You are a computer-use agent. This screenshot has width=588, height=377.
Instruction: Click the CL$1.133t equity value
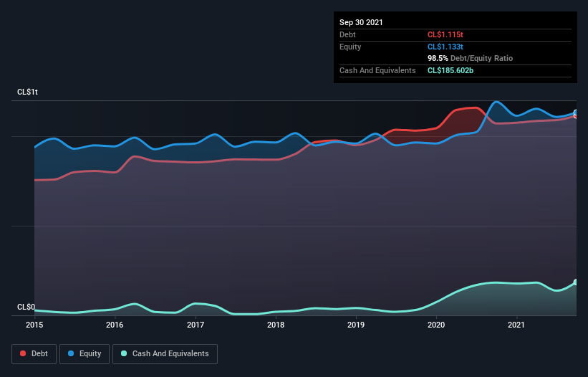coord(445,47)
